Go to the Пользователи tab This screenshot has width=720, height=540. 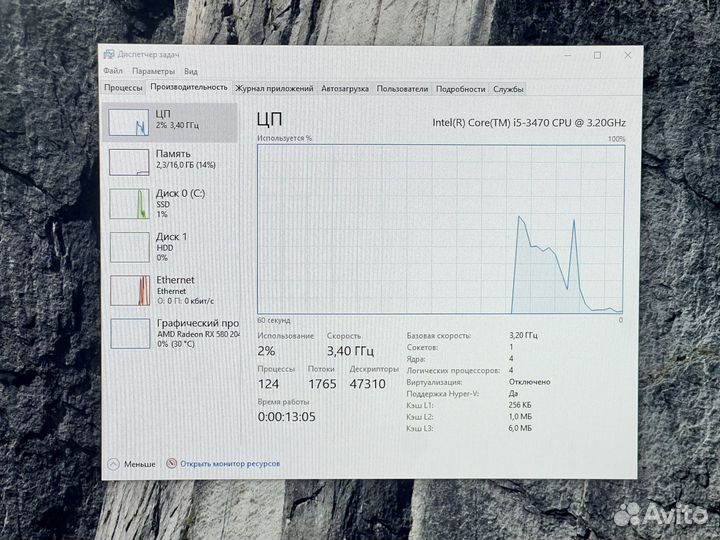click(x=402, y=89)
